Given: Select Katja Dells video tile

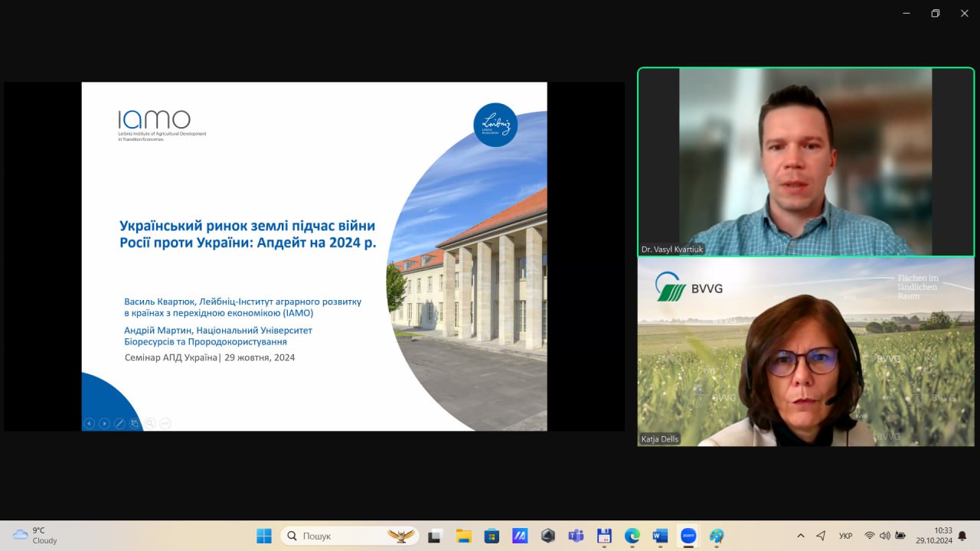Looking at the screenshot, I should click(805, 352).
